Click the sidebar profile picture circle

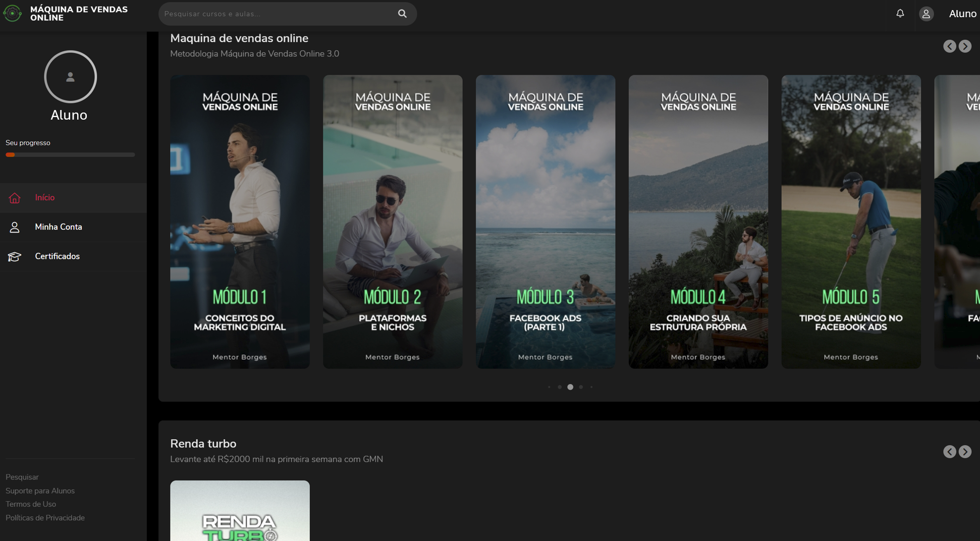point(70,77)
